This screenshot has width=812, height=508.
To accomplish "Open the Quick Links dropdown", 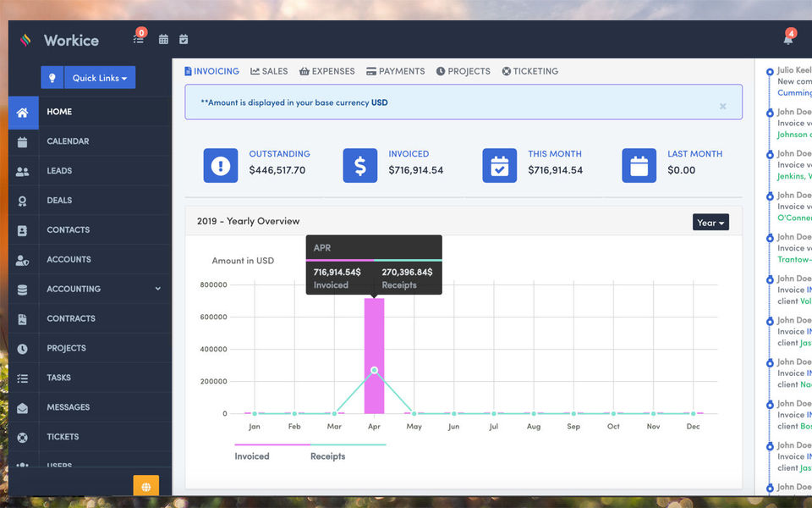I will (100, 77).
